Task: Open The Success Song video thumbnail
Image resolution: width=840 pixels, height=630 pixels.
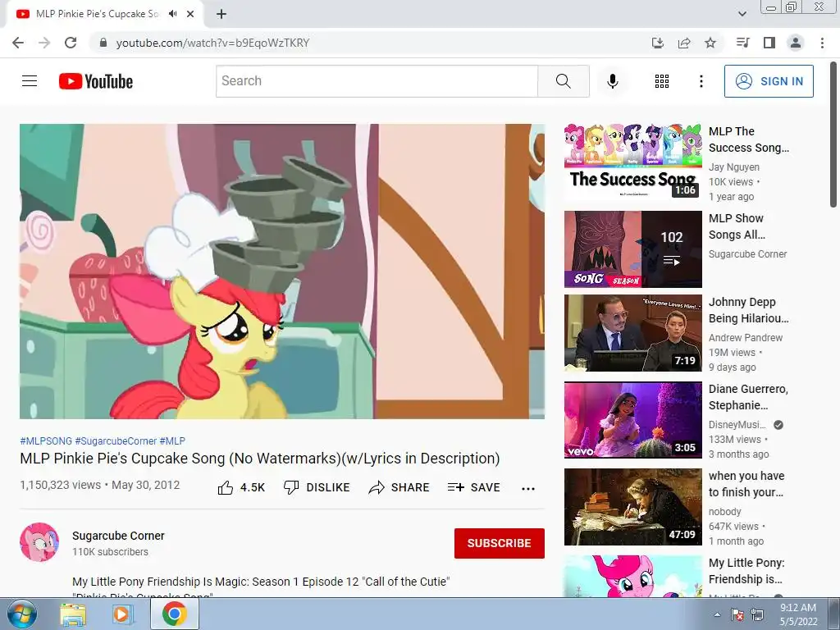Action: point(632,162)
